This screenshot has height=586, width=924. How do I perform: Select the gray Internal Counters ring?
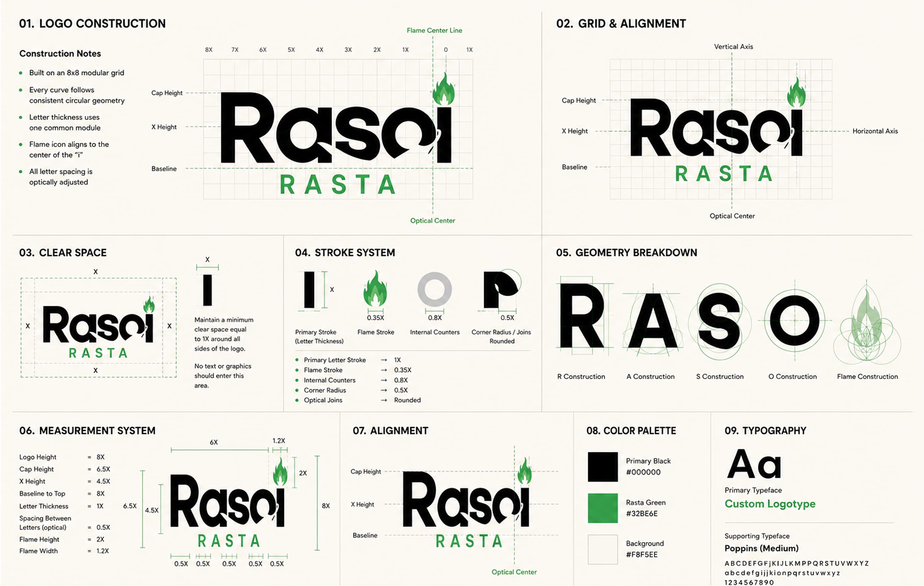435,290
